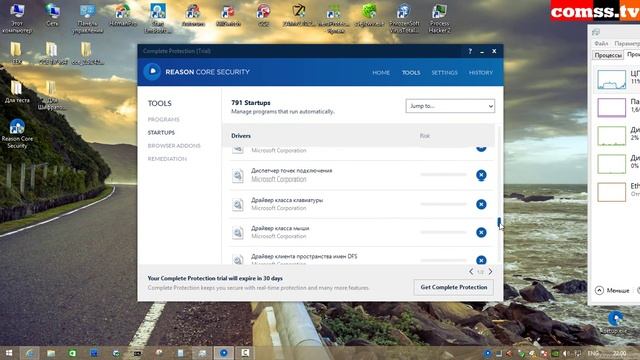
Task: Open the Process Hacker 2 desktop shortcut
Action: click(x=439, y=18)
